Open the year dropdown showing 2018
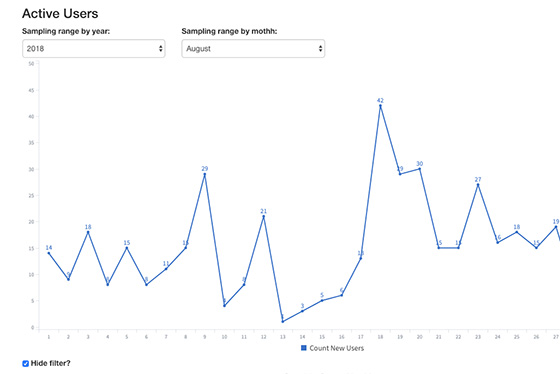The width and height of the screenshot is (560, 374). [94, 49]
